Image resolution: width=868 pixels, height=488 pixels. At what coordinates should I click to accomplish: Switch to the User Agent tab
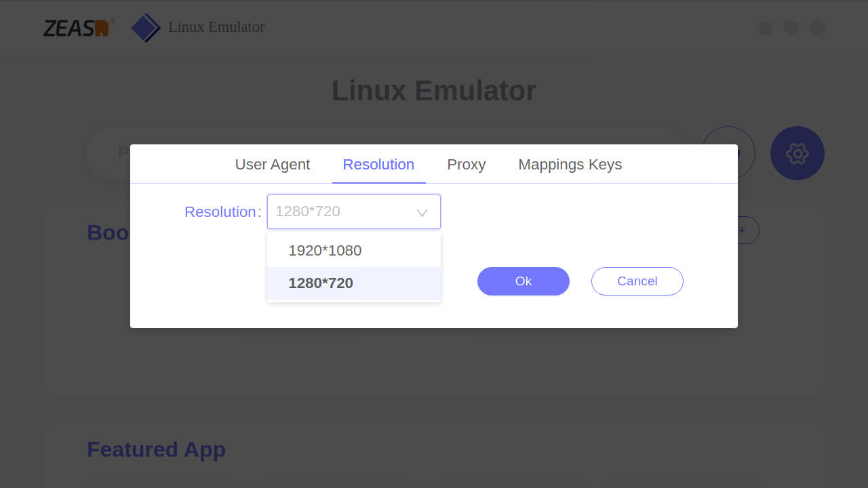tap(273, 165)
